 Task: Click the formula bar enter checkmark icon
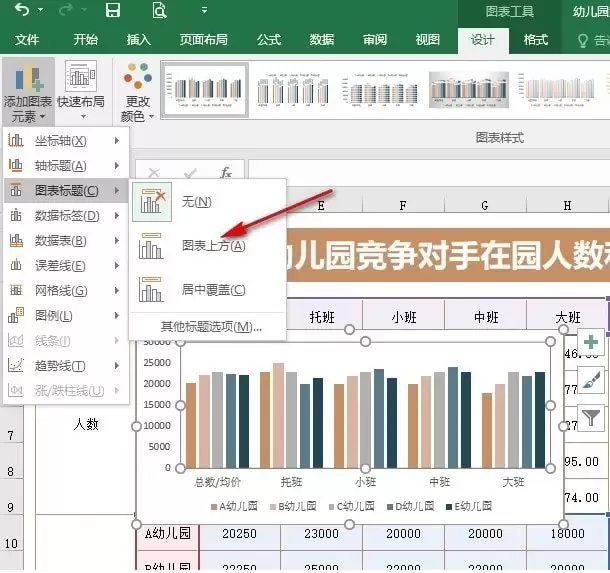pos(190,173)
